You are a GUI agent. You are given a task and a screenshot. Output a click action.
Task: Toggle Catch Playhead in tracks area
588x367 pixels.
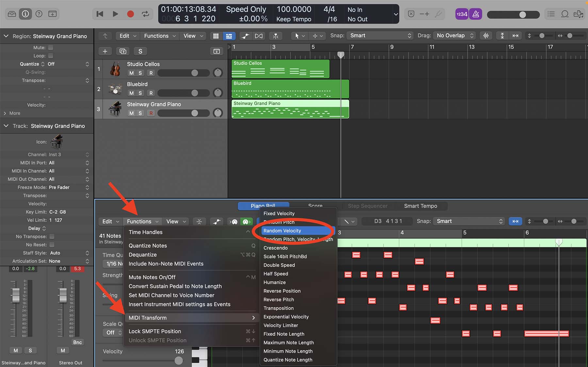(276, 36)
